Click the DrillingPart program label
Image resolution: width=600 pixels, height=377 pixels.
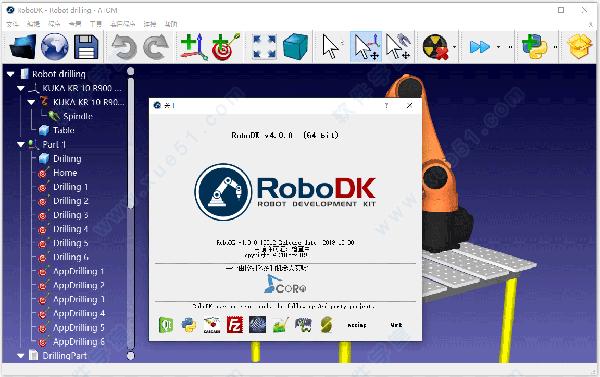tap(65, 356)
